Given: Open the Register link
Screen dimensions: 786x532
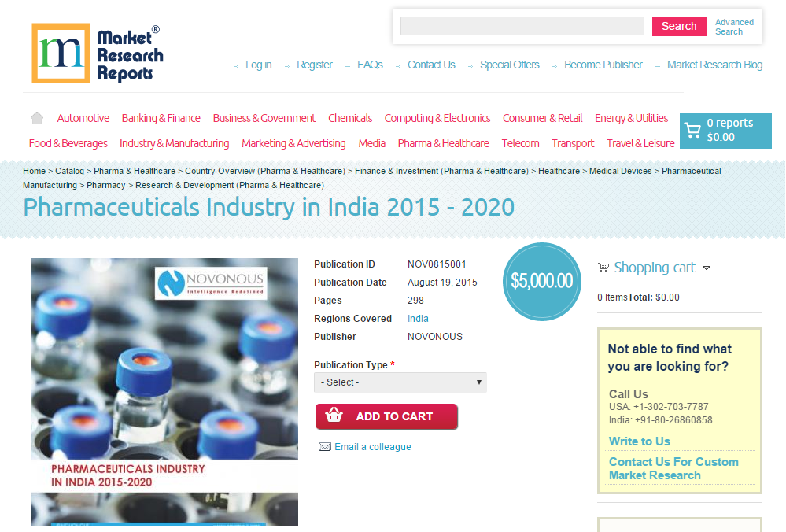Looking at the screenshot, I should (314, 65).
